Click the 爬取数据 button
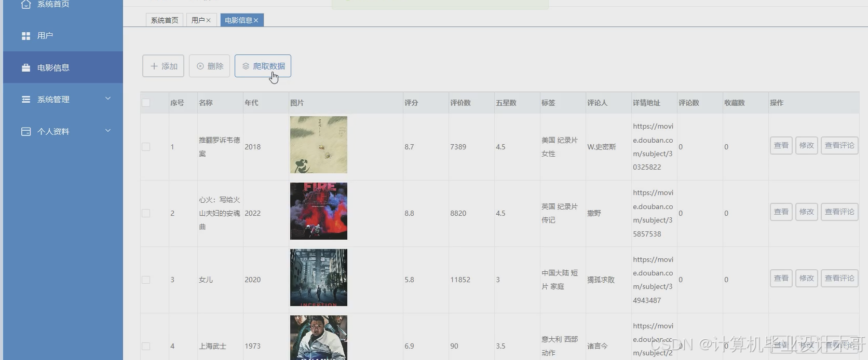Image resolution: width=868 pixels, height=360 pixels. point(263,66)
